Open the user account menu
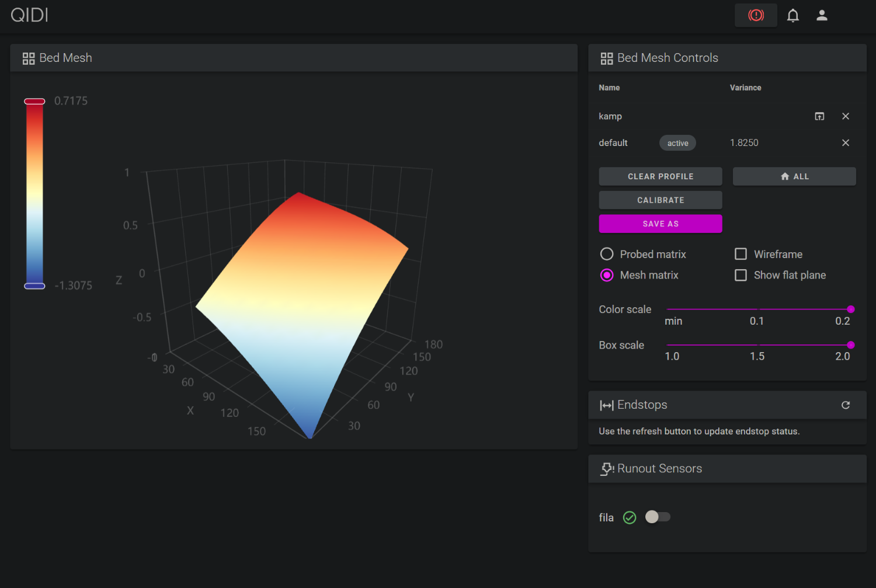This screenshot has height=588, width=876. [x=822, y=15]
